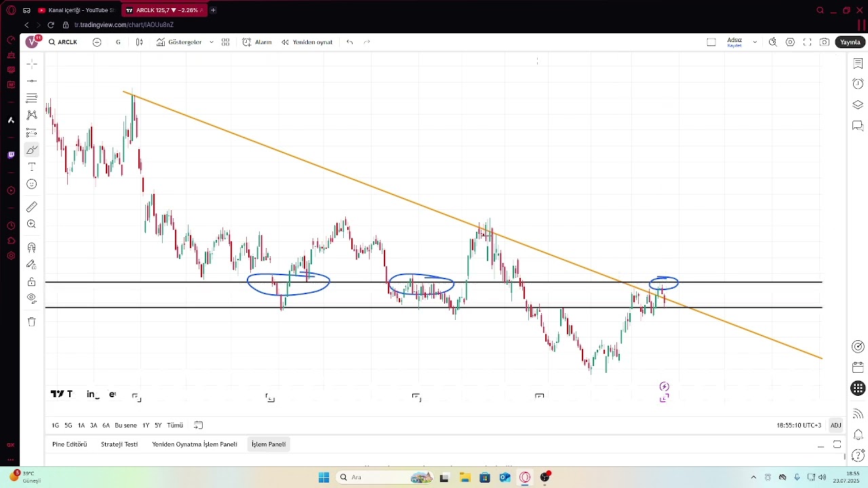Take a chart snapshot
868x488 pixels.
825,42
